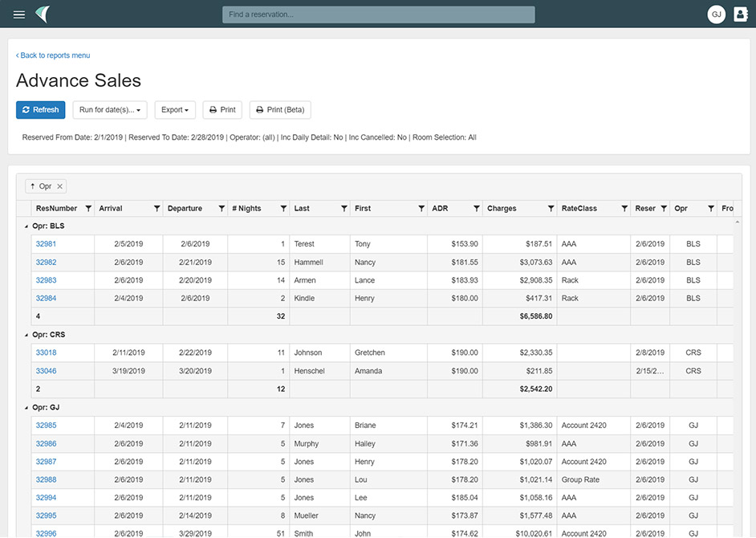Click the last name Kindle cell

[319, 299]
